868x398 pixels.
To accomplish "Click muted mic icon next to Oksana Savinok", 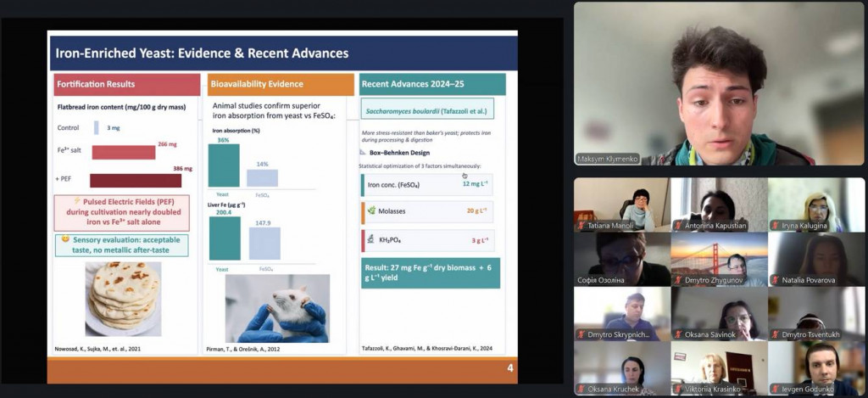I will (x=678, y=334).
